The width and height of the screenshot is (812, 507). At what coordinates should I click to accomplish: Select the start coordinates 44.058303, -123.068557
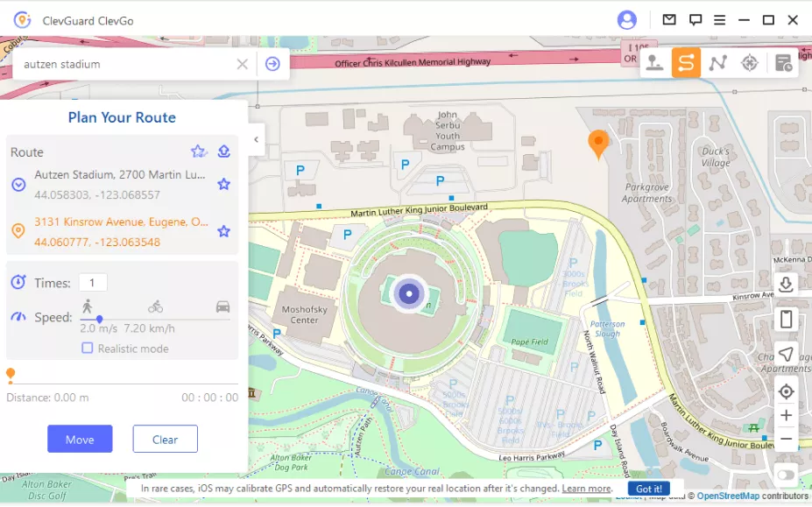(97, 194)
